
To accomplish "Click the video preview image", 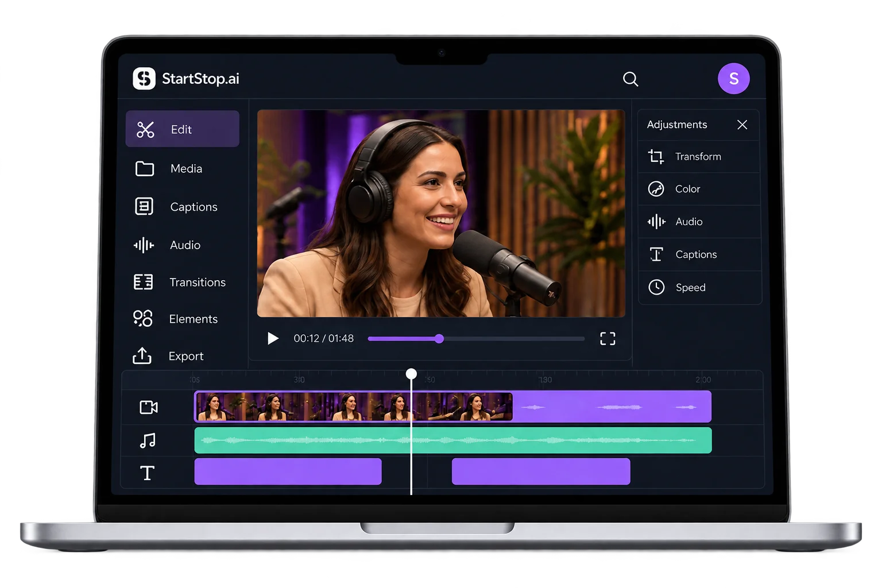I will (441, 214).
